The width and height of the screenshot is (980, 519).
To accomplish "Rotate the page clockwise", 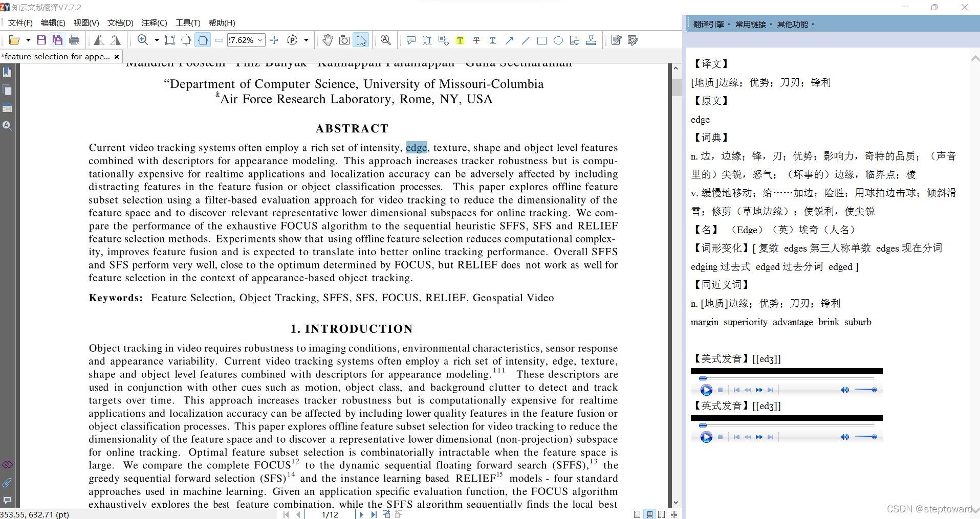I will click(x=116, y=40).
